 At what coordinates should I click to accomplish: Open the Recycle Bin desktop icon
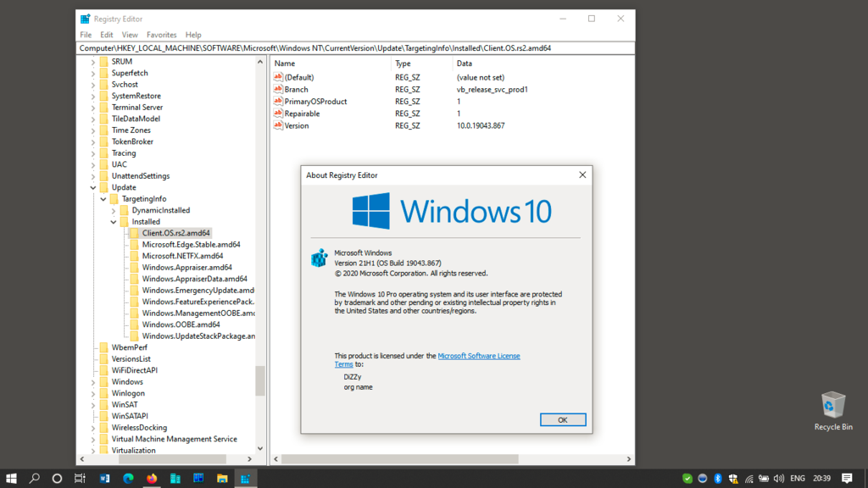tap(833, 411)
